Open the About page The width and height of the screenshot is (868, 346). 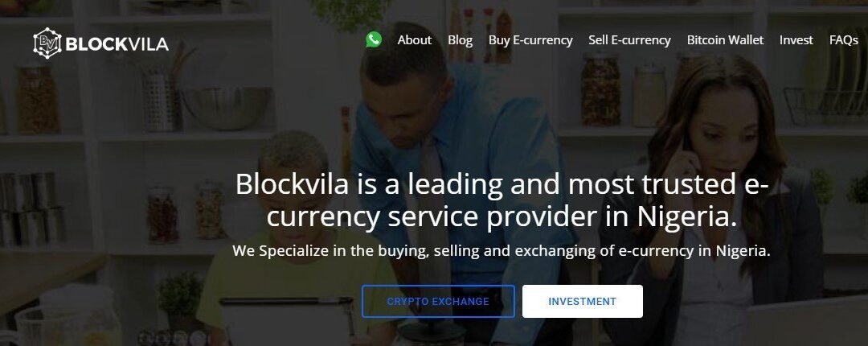click(414, 40)
